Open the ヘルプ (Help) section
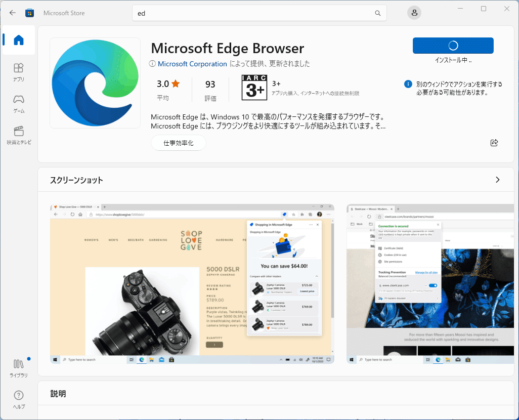519x420 pixels. coord(19,399)
